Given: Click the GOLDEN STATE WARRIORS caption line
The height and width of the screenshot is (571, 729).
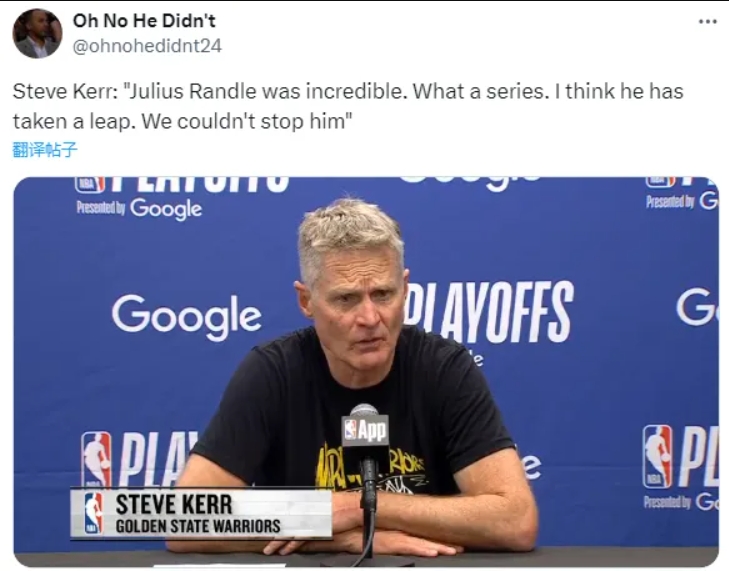Looking at the screenshot, I should click(198, 526).
